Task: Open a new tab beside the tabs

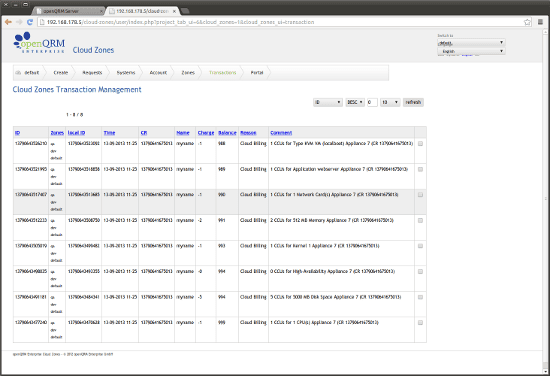Action: [185, 11]
